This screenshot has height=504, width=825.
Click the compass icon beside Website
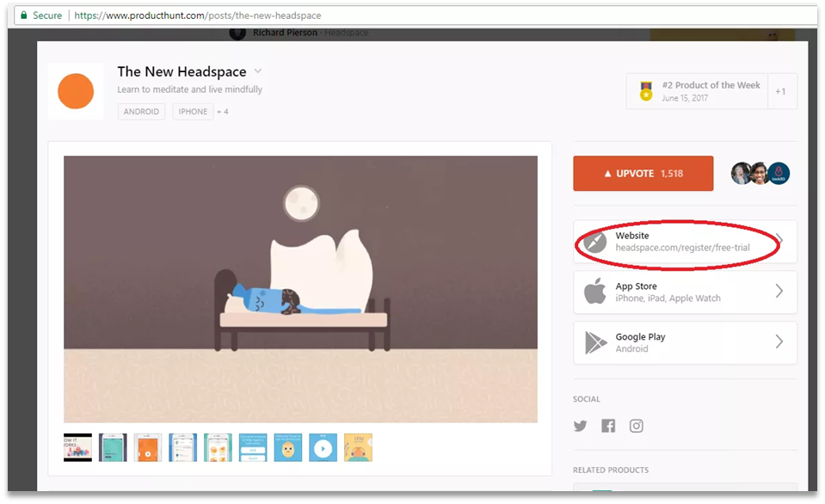tap(595, 242)
